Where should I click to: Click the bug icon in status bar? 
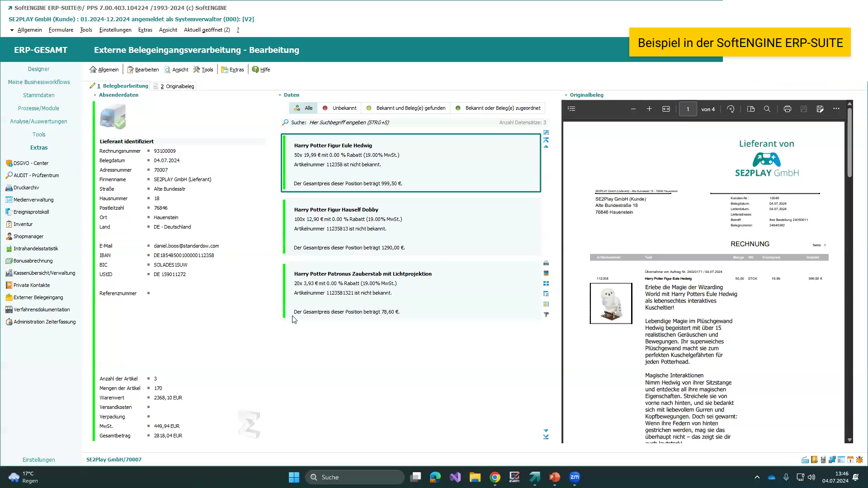(859, 460)
